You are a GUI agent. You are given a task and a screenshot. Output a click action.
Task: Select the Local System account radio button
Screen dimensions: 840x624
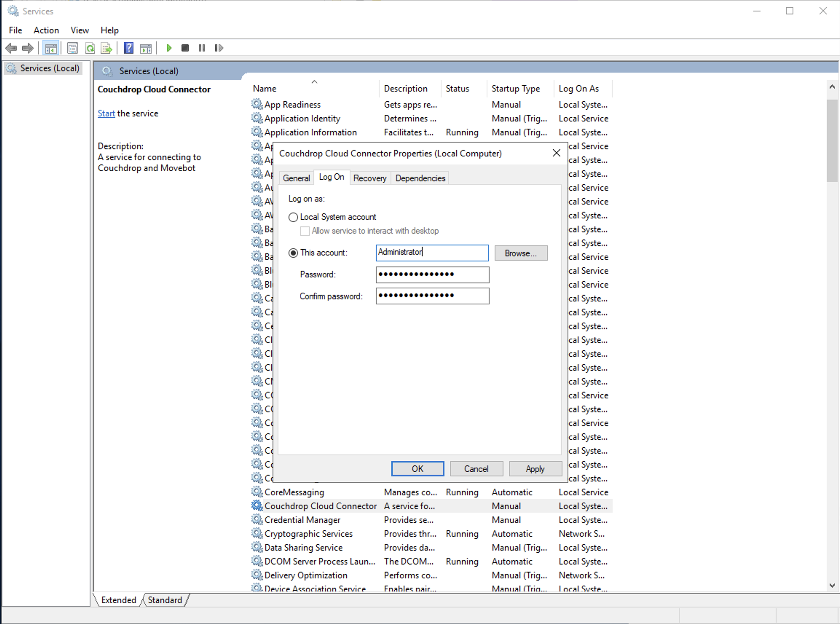coord(293,217)
